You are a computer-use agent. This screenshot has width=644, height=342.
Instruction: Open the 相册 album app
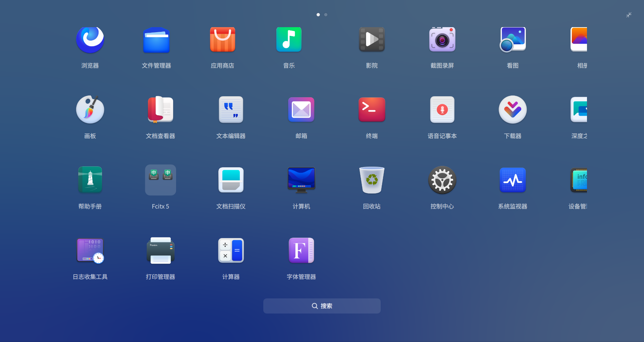579,40
